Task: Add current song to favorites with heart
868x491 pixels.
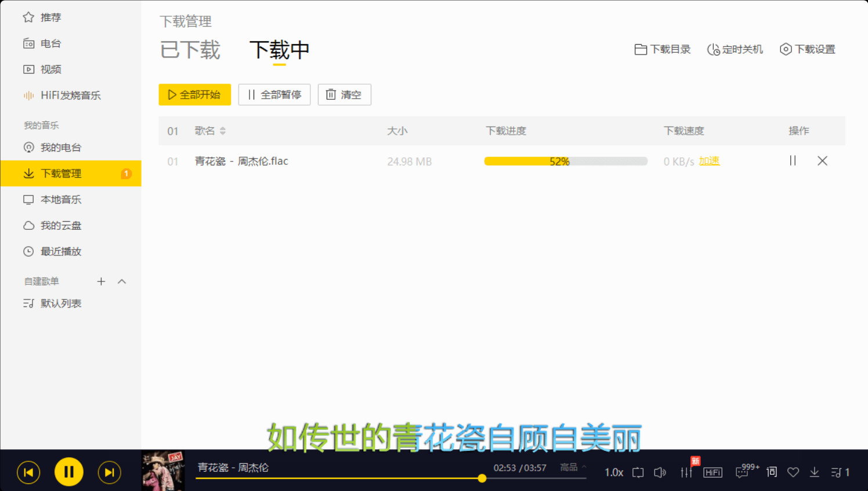Action: (x=793, y=472)
